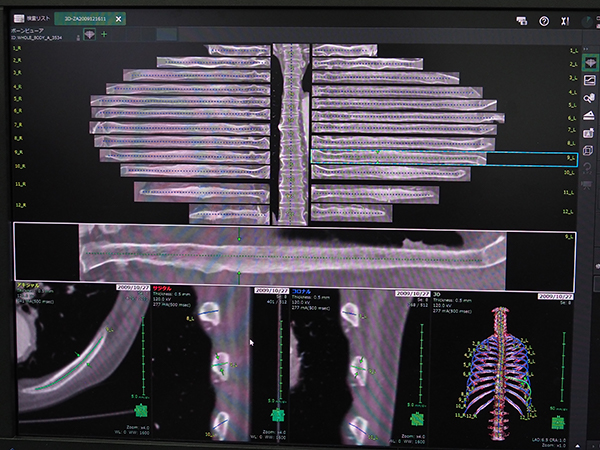Open the settings tools icon in top bar
The width and height of the screenshot is (600, 450).
click(565, 20)
